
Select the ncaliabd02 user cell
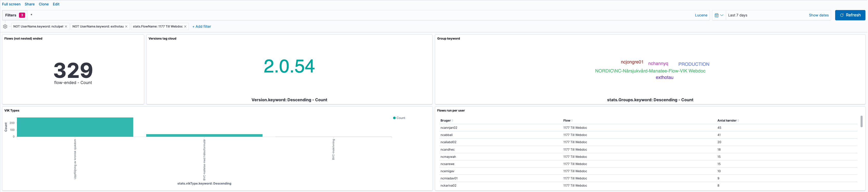448,142
